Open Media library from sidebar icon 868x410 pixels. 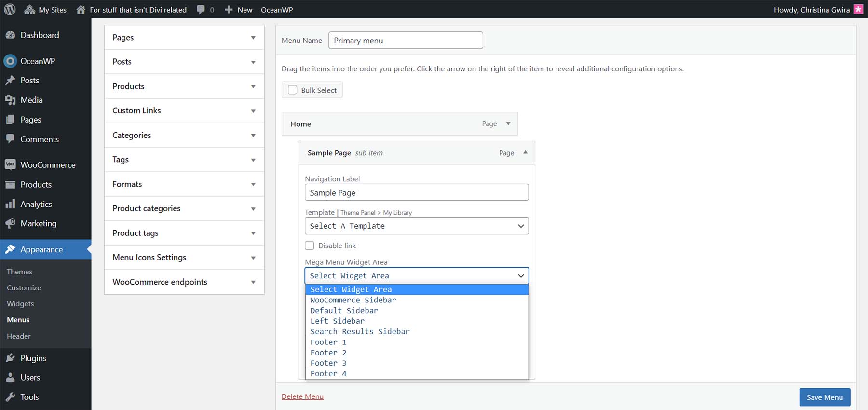10,100
